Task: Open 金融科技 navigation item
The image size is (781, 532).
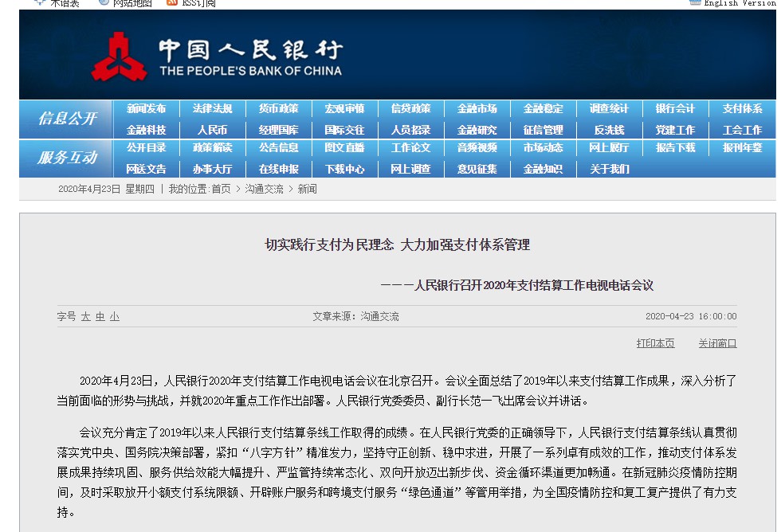Action: click(x=146, y=130)
